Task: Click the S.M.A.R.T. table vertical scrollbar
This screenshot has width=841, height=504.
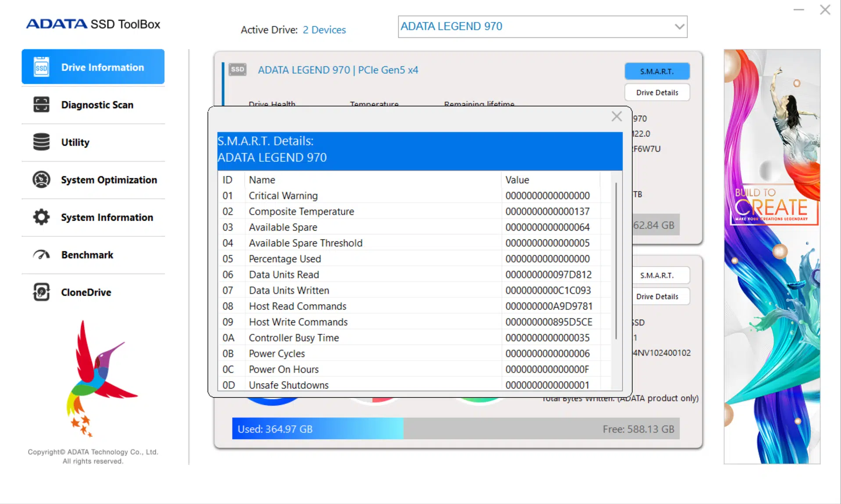Action: [616, 261]
